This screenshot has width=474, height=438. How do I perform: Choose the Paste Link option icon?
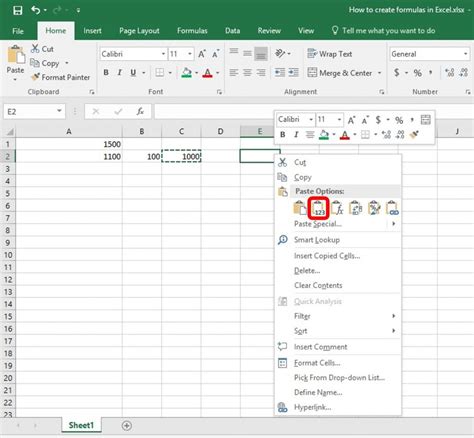click(392, 208)
